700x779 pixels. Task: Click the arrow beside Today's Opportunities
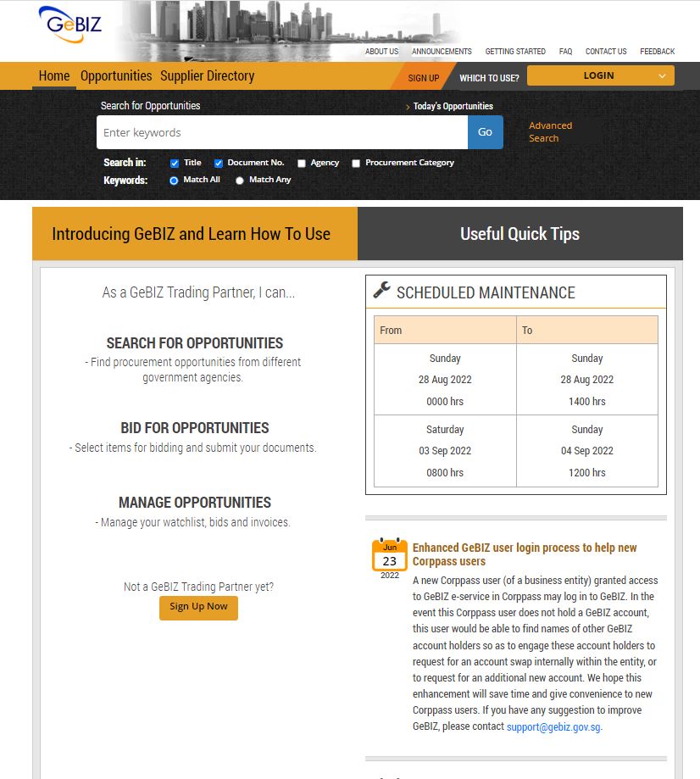(x=408, y=107)
